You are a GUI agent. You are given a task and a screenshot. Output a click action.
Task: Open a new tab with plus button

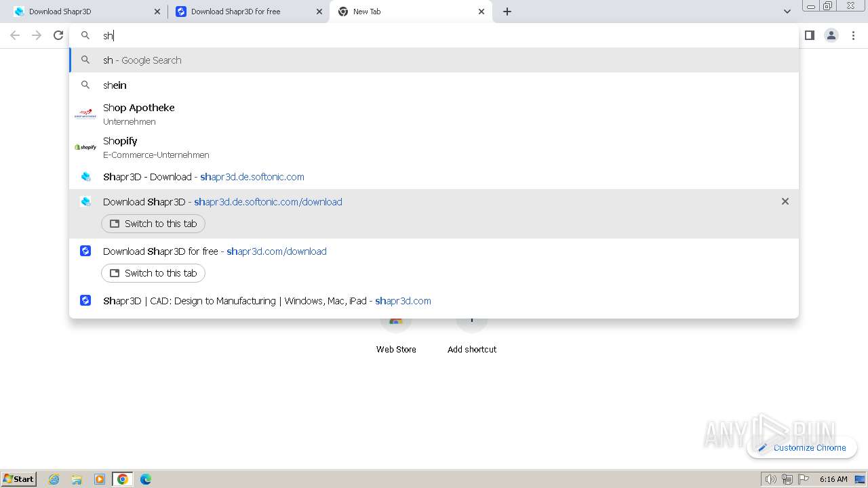507,12
